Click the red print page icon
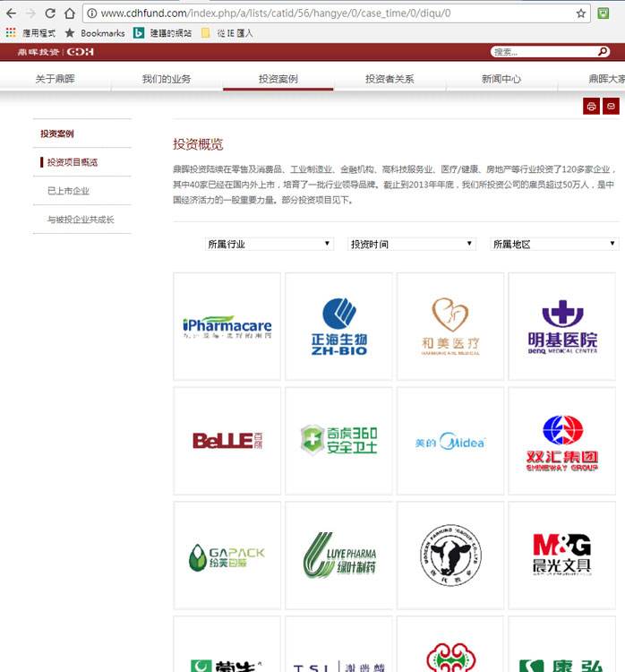The height and width of the screenshot is (672, 625). coord(591,106)
